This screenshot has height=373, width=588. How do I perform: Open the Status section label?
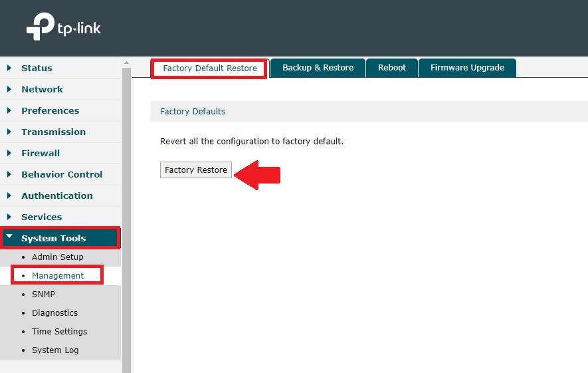(37, 68)
